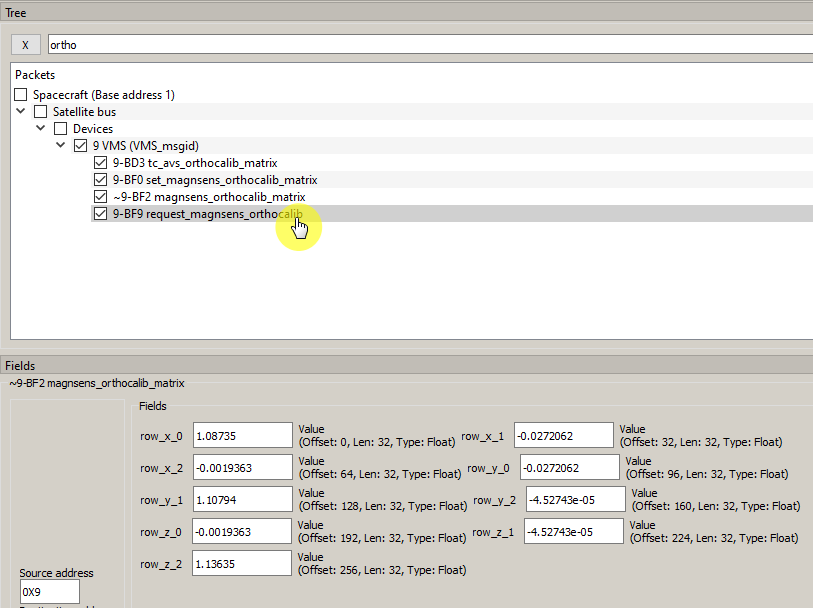Click the row_y_1 value field
813x608 pixels.
pos(242,499)
